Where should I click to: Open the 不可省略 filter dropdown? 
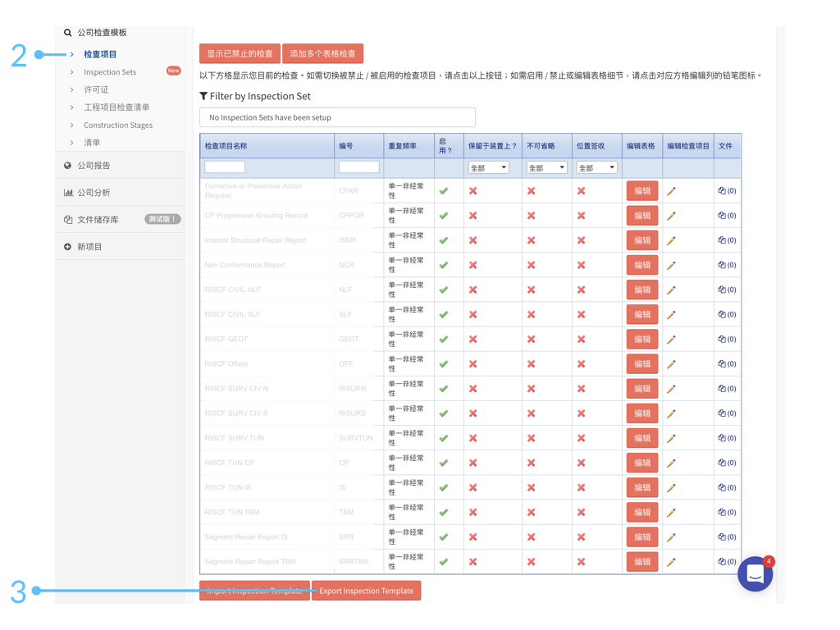(x=546, y=167)
